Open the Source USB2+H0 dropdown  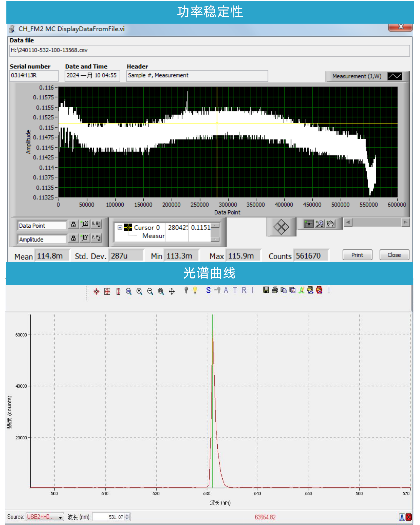[45, 517]
